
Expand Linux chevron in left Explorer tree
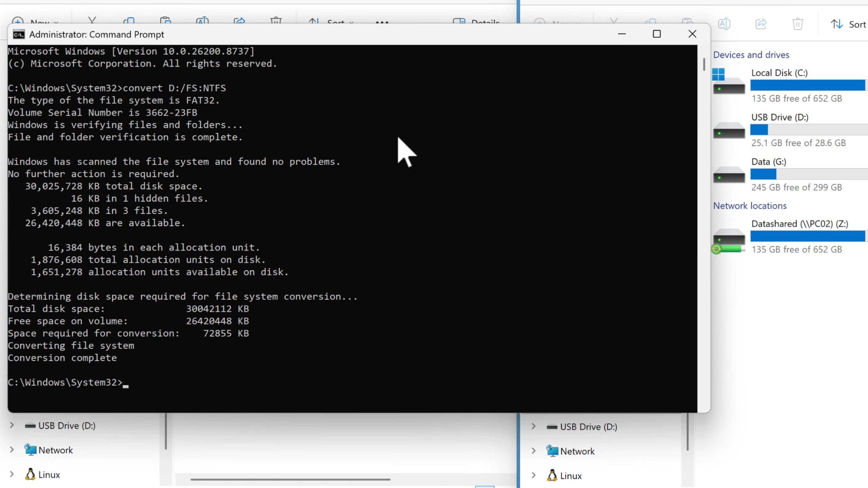coord(12,474)
